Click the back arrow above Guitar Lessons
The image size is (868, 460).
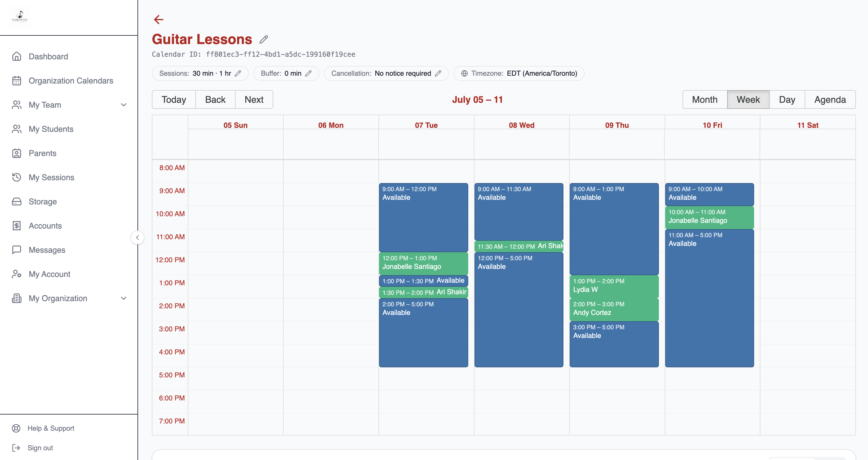pyautogui.click(x=158, y=20)
